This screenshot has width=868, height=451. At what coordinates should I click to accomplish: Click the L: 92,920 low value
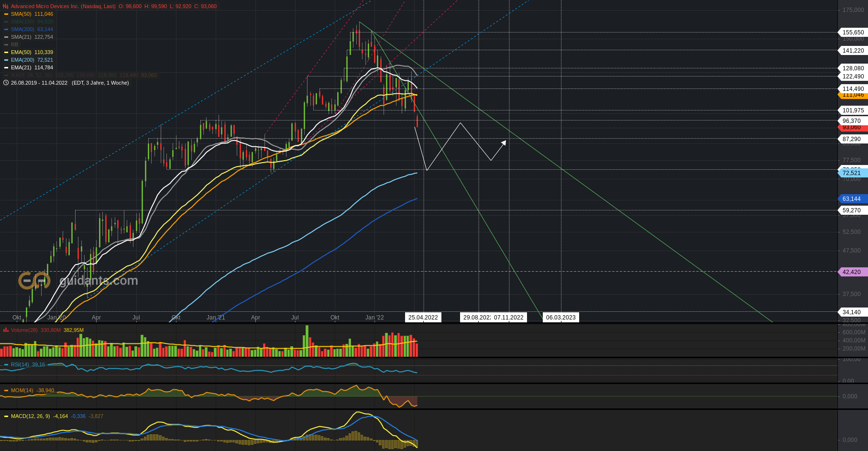tap(181, 6)
